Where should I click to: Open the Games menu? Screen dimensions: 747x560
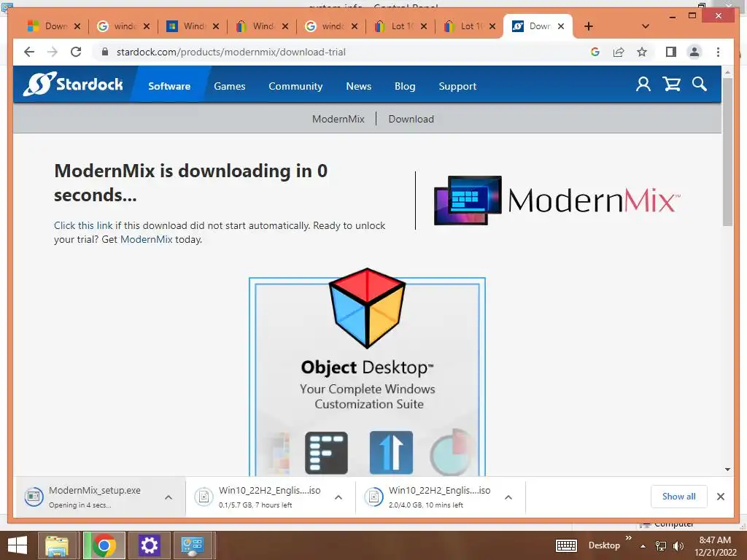230,86
